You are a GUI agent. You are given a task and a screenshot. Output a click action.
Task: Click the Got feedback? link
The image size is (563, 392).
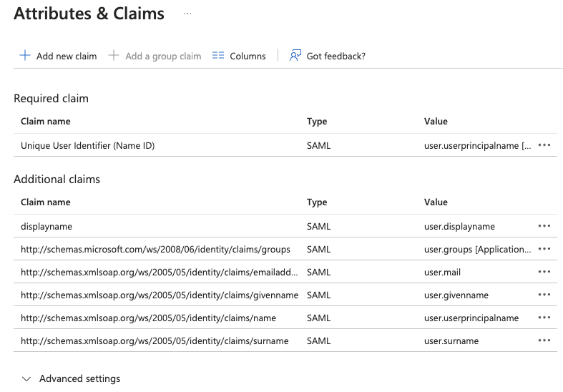(x=336, y=56)
